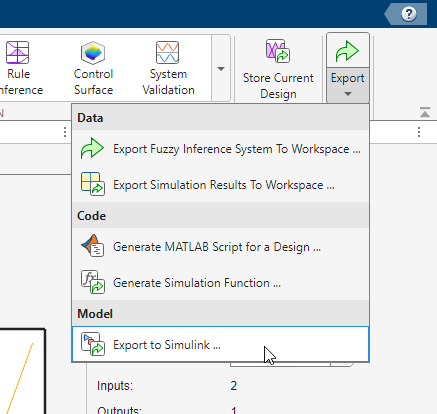Open the left panel three-dot options menu

[65, 132]
